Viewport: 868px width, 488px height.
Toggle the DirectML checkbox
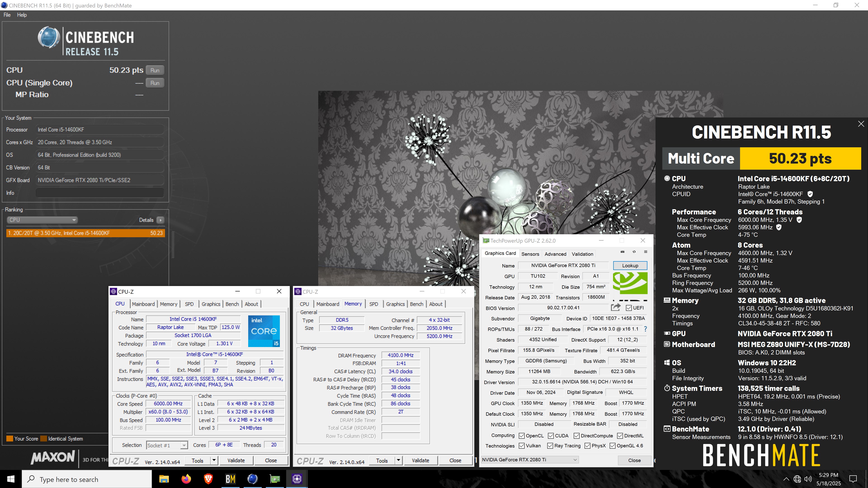(x=620, y=436)
